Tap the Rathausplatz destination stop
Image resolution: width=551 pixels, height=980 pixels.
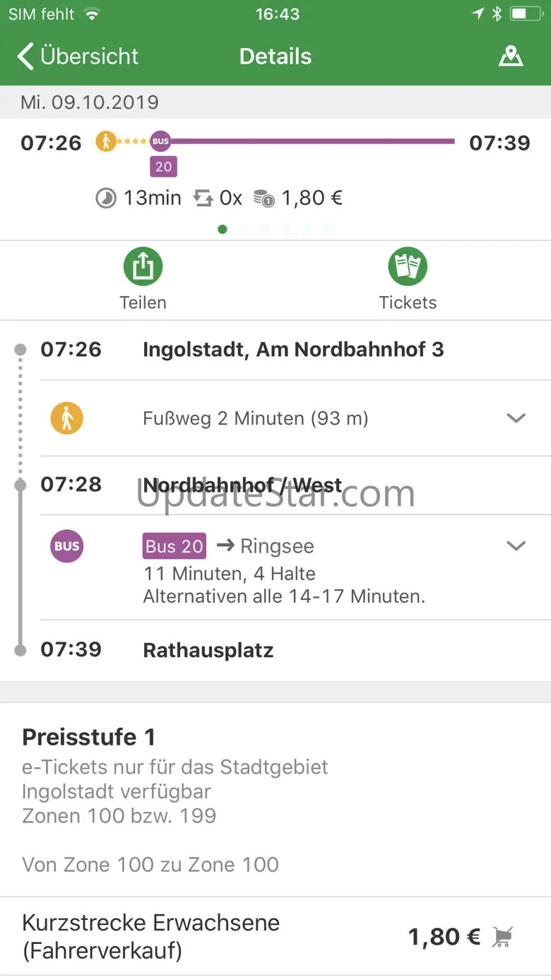tap(208, 650)
